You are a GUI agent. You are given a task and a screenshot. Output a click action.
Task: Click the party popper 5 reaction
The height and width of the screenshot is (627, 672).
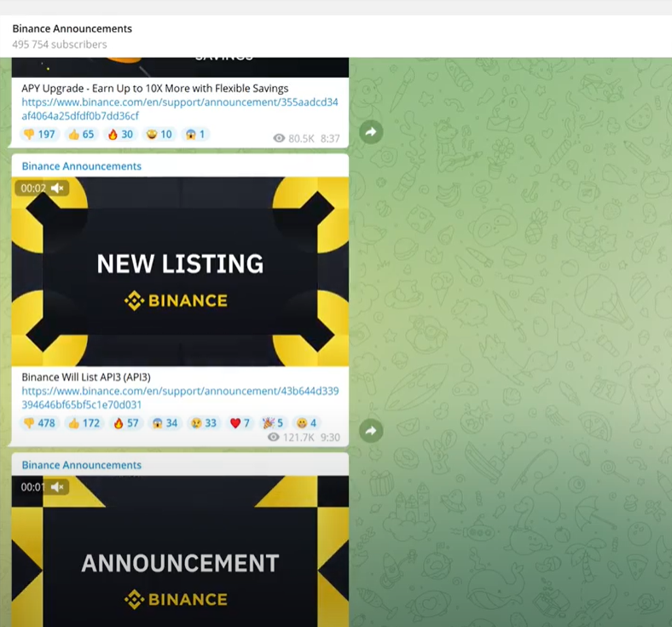click(x=273, y=423)
